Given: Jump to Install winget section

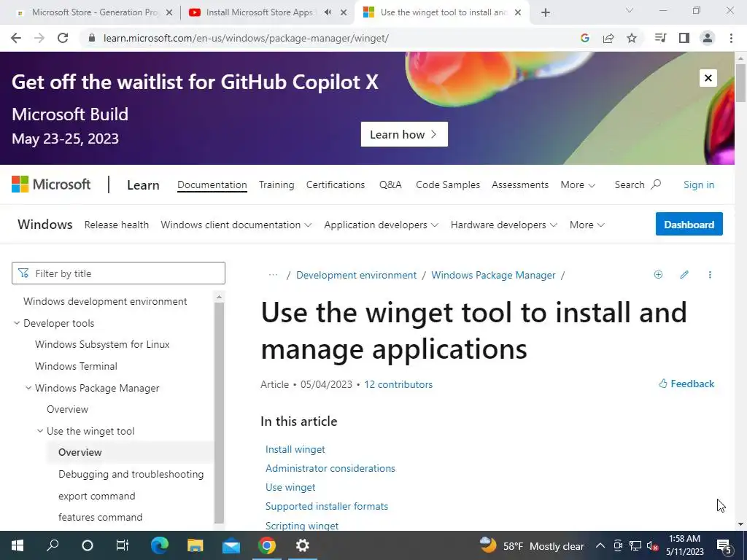Looking at the screenshot, I should (295, 449).
